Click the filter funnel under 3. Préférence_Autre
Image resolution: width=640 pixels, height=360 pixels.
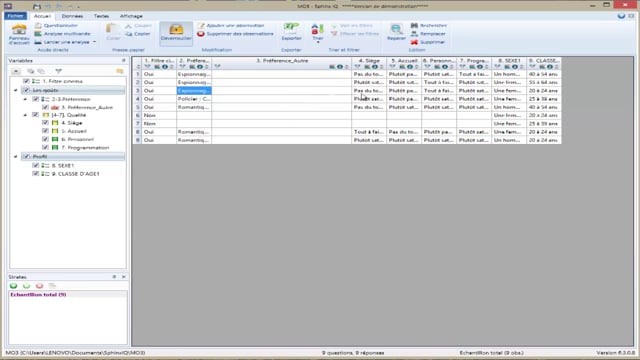(x=217, y=67)
